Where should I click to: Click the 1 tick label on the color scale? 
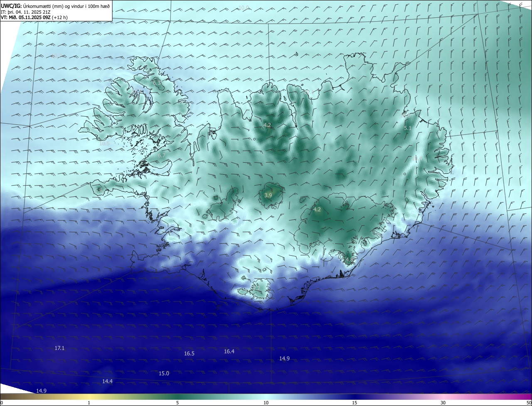(x=89, y=403)
